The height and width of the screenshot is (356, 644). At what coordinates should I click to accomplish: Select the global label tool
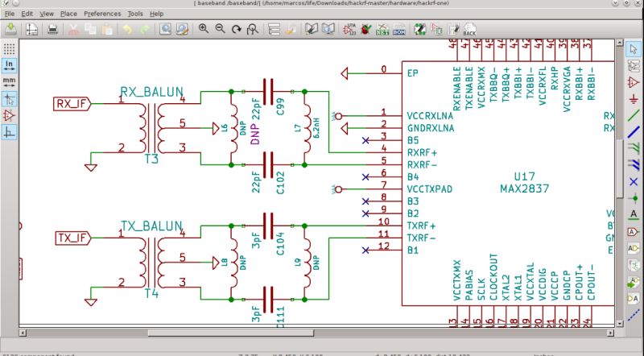[x=634, y=232]
